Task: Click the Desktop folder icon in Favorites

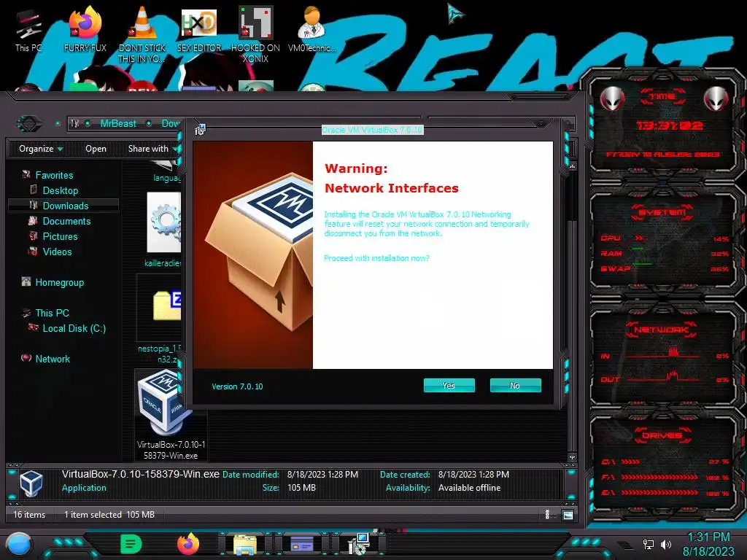Action: point(34,190)
